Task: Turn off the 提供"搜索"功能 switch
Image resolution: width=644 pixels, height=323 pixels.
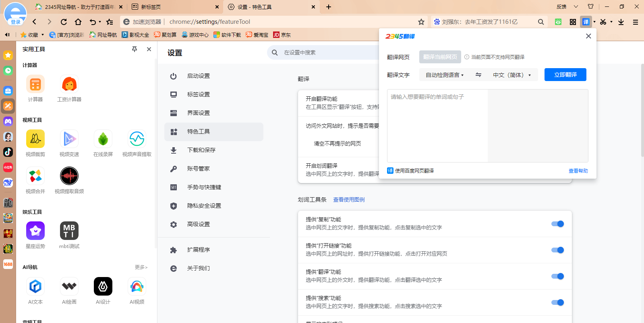Action: tap(557, 302)
